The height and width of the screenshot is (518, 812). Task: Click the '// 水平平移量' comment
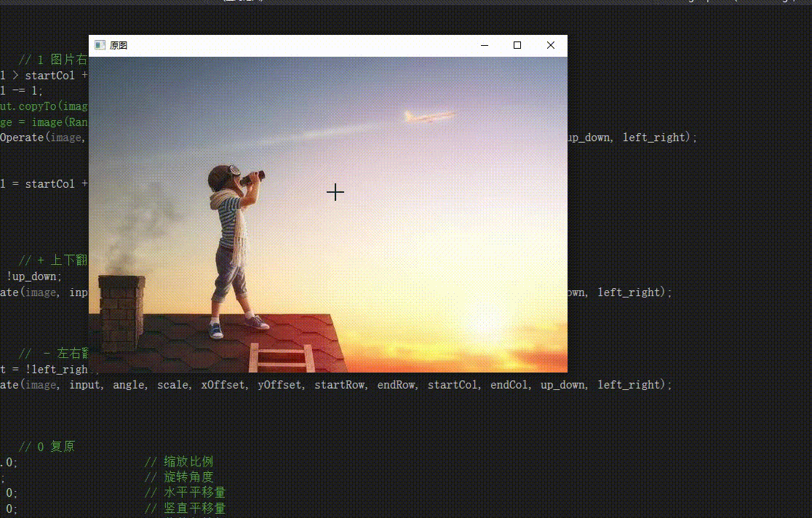pyautogui.click(x=185, y=493)
